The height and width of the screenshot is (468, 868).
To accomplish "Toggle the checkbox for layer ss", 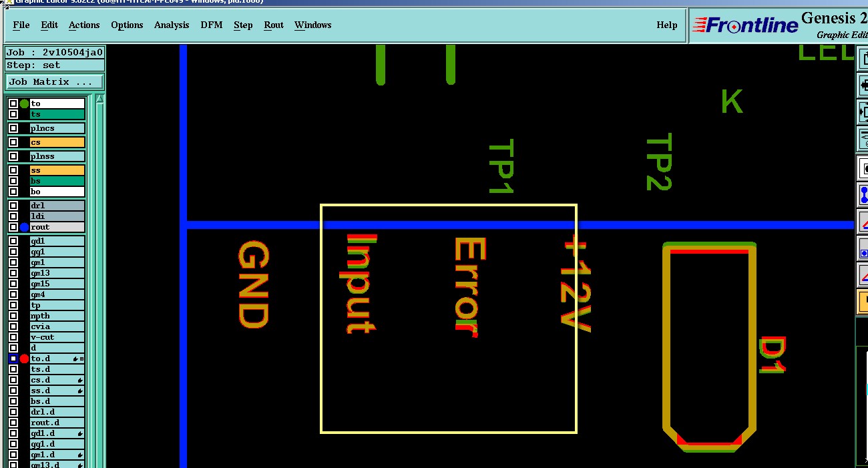I will [x=13, y=170].
